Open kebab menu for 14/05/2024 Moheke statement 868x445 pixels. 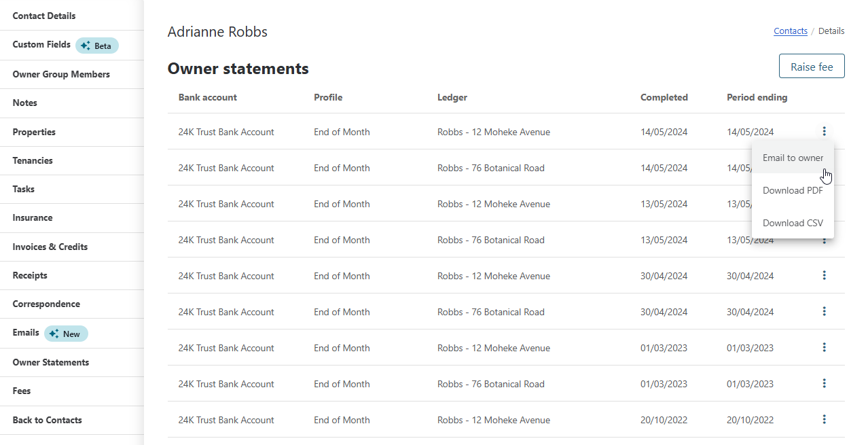824,131
